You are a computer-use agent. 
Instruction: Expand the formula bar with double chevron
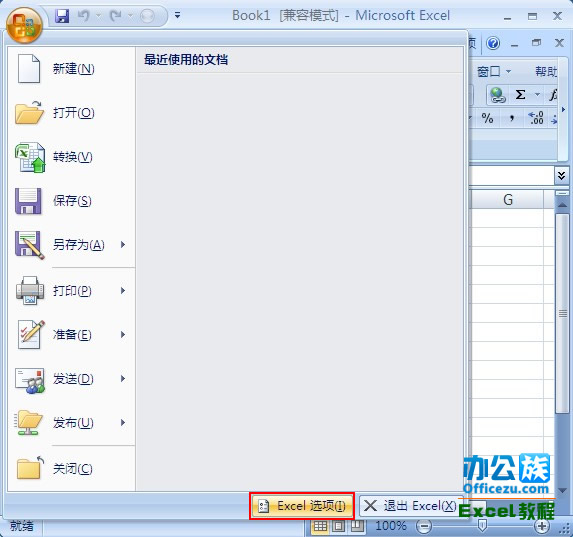click(561, 175)
